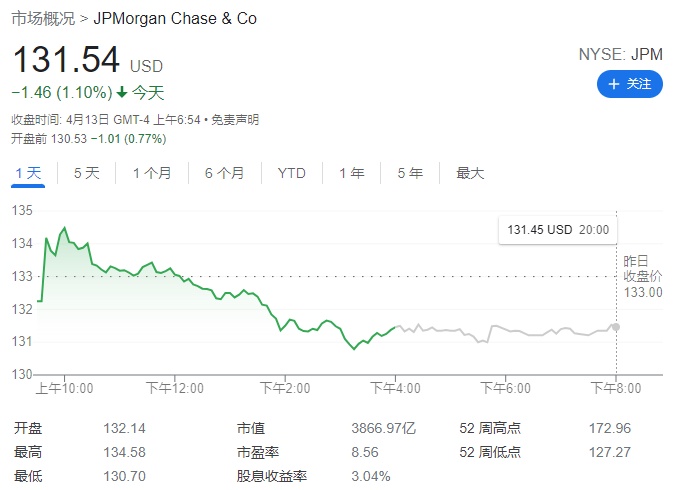Click the 131.45 USD chart tooltip
The height and width of the screenshot is (490, 679).
pyautogui.click(x=558, y=230)
